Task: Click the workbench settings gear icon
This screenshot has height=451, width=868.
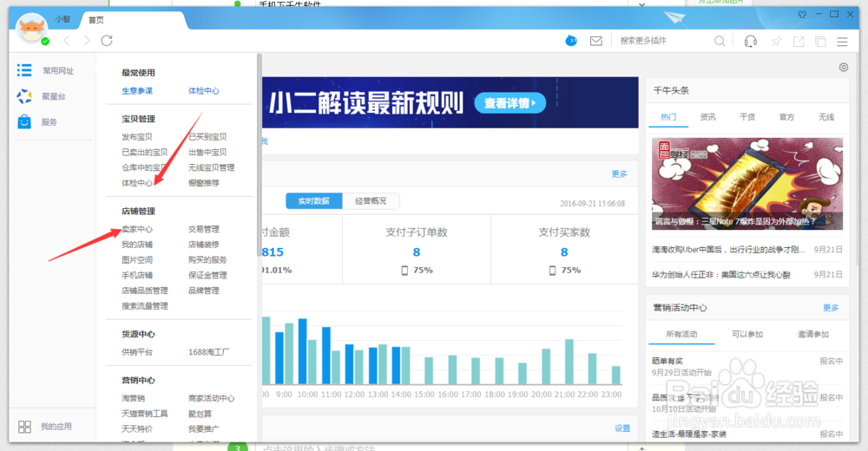Action: pyautogui.click(x=844, y=67)
